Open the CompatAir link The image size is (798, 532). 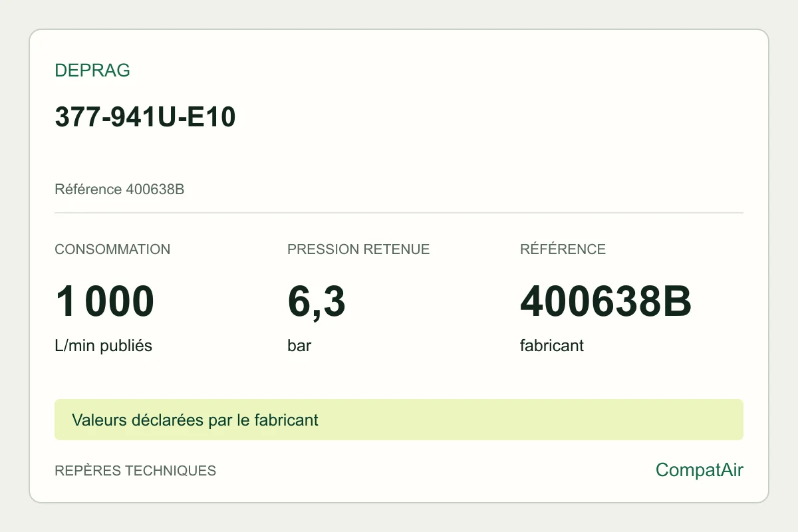700,470
